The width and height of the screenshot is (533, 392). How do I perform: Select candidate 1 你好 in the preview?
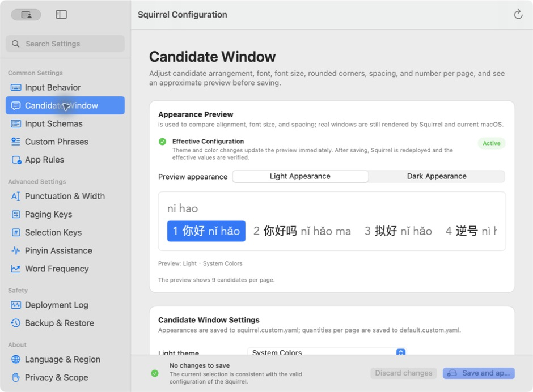click(206, 231)
